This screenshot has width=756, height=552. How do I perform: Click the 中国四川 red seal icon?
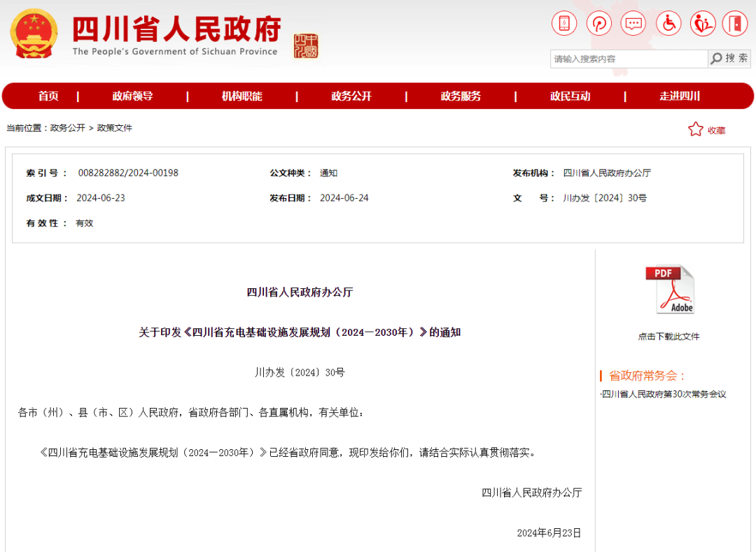306,45
